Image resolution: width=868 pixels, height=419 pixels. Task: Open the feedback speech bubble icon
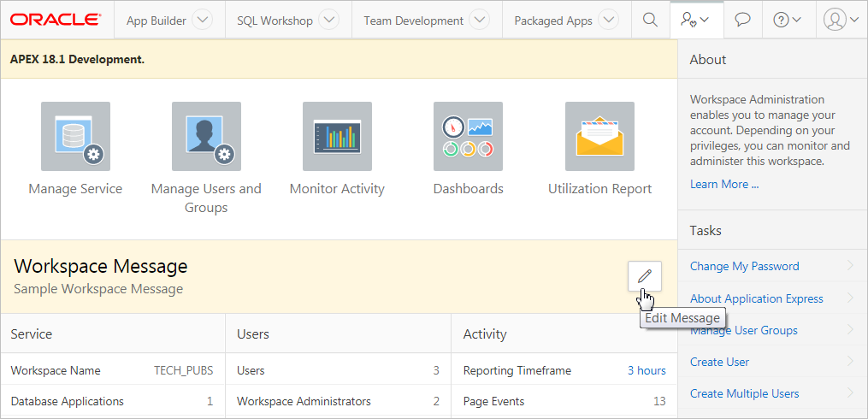742,21
